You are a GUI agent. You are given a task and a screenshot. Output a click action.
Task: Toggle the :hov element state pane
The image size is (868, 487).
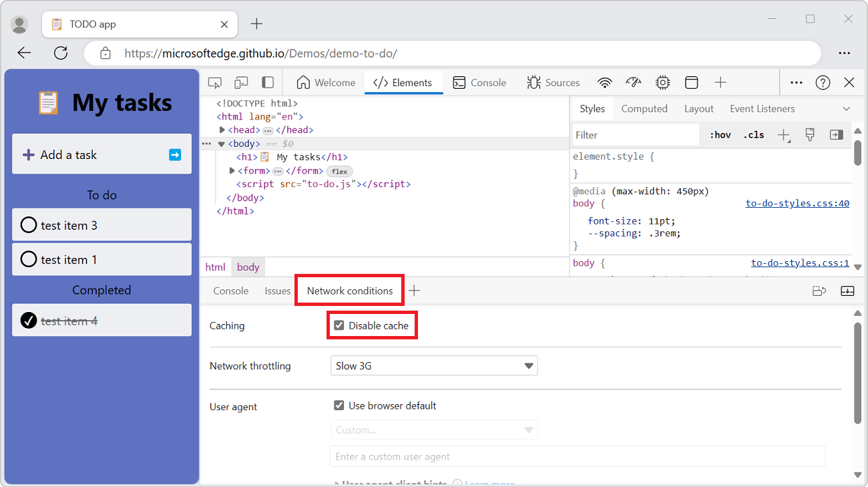point(720,134)
